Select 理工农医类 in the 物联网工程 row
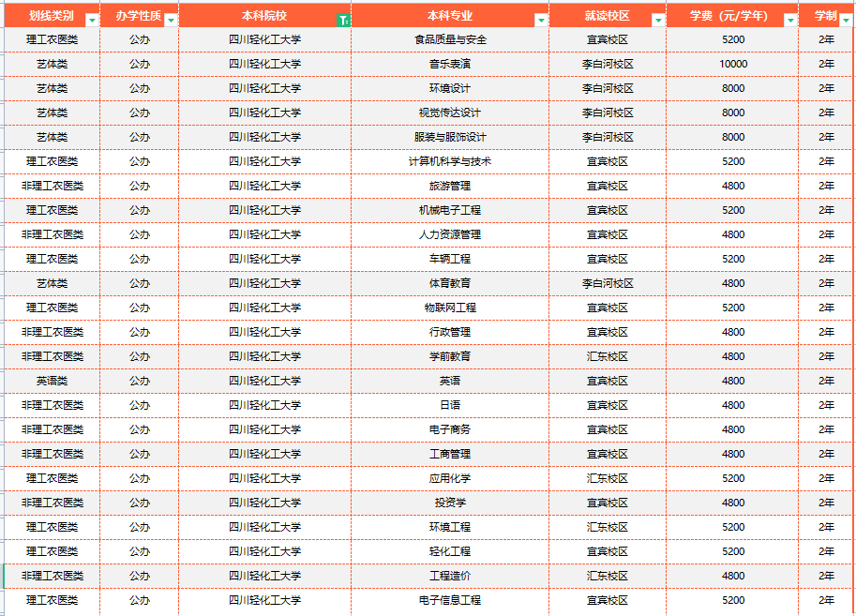 (x=52, y=308)
